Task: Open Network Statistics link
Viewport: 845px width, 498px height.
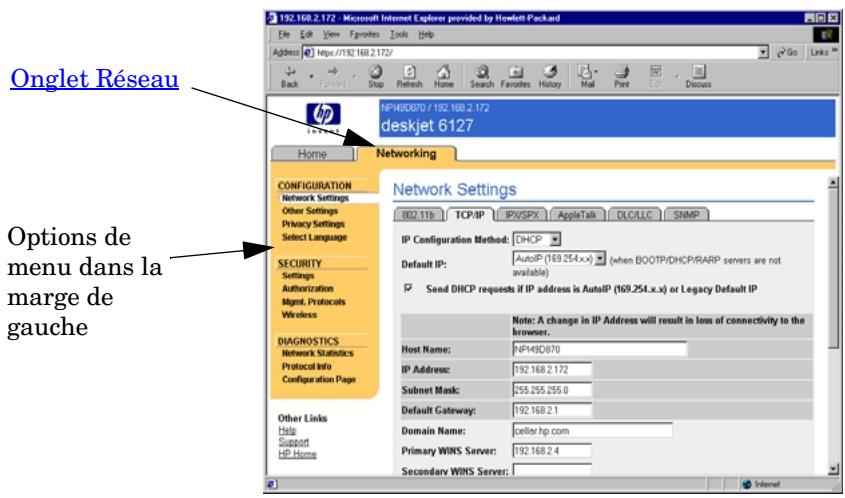Action: tap(317, 354)
